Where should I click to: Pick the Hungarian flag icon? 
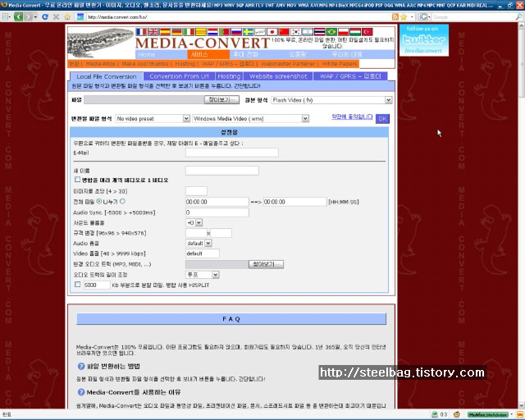click(355, 32)
